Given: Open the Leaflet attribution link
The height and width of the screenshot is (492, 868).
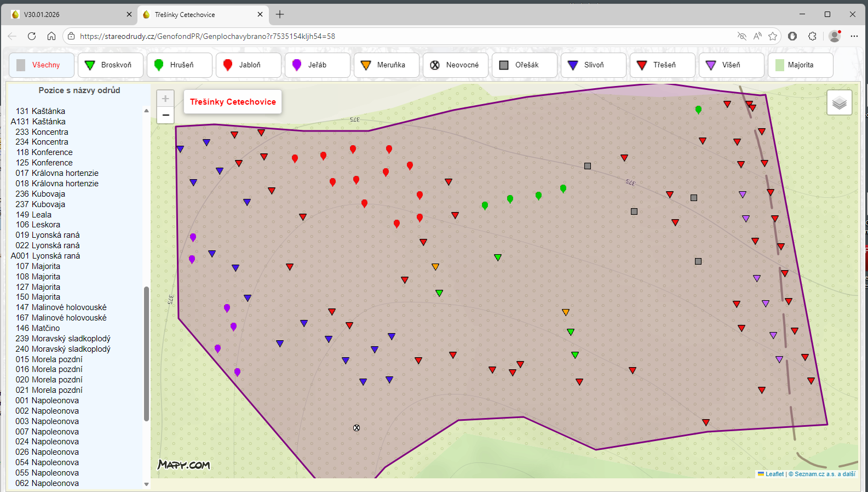Looking at the screenshot, I should 774,474.
